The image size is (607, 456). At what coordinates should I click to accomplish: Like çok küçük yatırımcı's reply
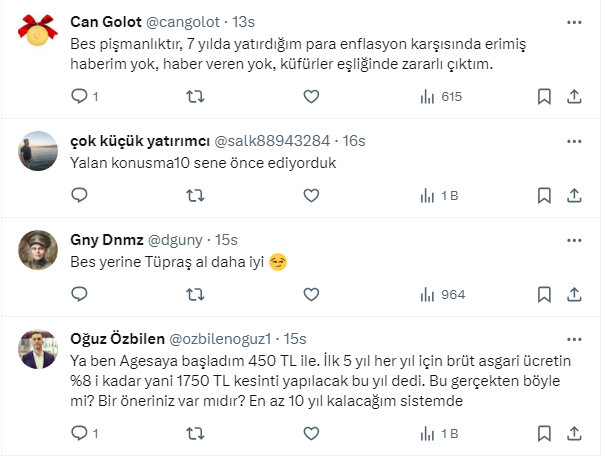tap(311, 196)
